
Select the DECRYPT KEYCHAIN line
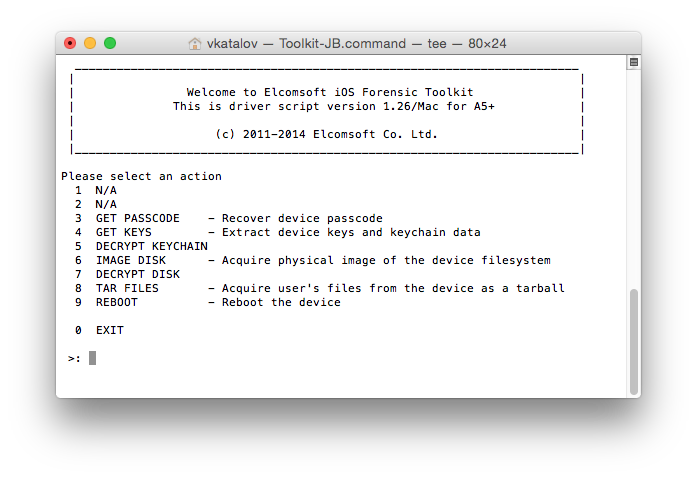(x=151, y=246)
